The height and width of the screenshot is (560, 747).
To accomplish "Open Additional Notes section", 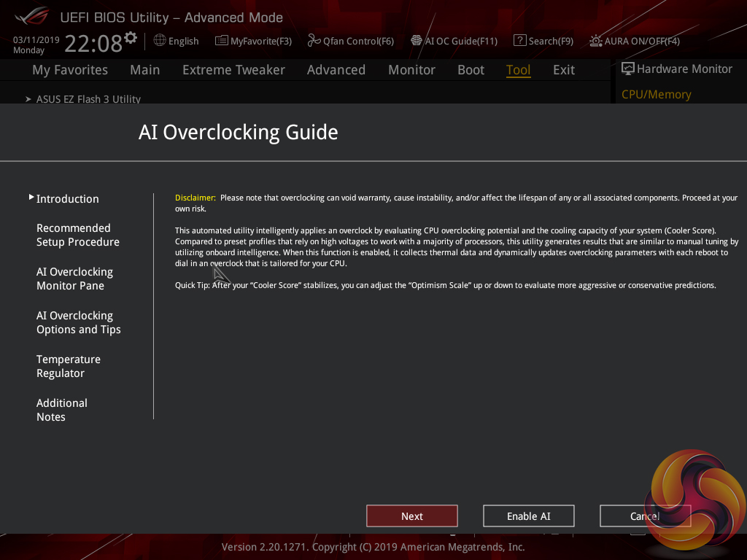I will pyautogui.click(x=62, y=410).
